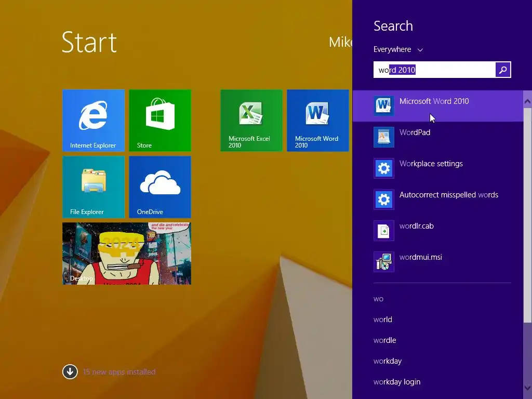Select the 'Microsoft Word 2010' search result text
Viewport: 532px width, 399px height.
click(434, 101)
